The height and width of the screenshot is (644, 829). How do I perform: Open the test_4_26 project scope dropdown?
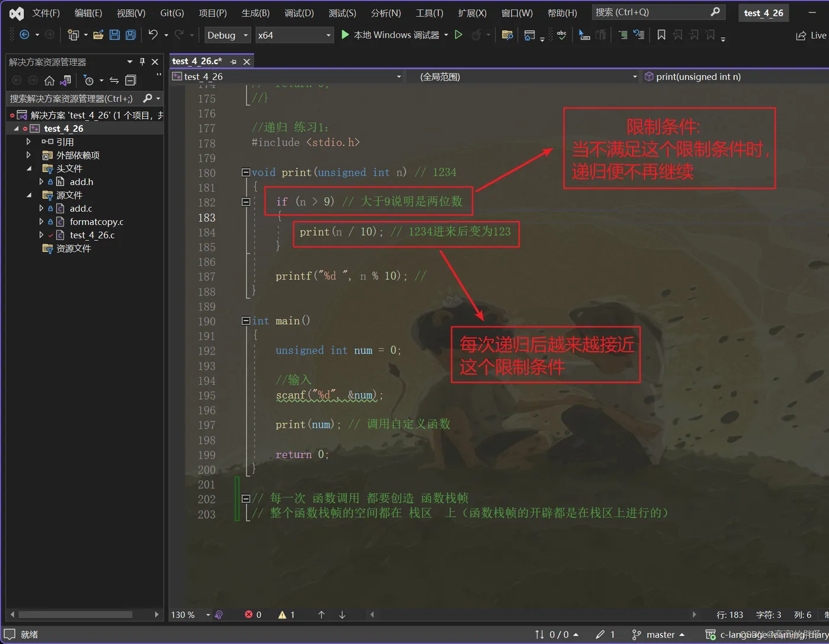click(287, 76)
